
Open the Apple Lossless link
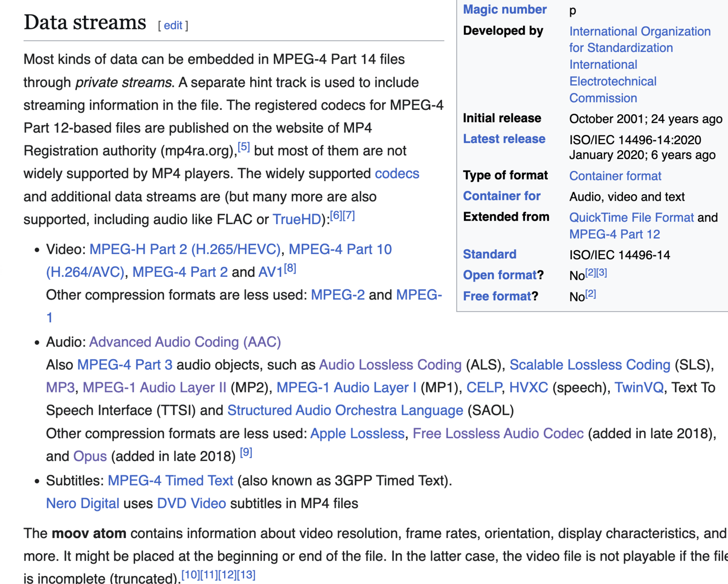point(357,433)
